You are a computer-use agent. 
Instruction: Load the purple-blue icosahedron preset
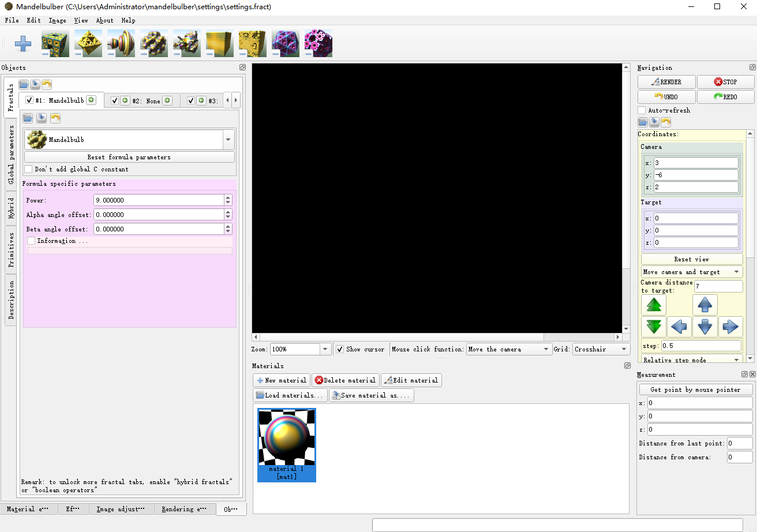pos(285,43)
